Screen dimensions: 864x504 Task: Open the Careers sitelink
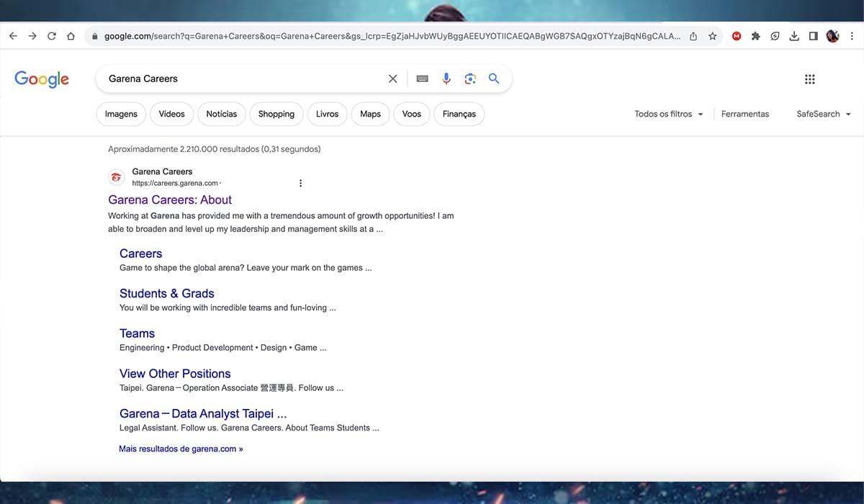click(x=141, y=253)
